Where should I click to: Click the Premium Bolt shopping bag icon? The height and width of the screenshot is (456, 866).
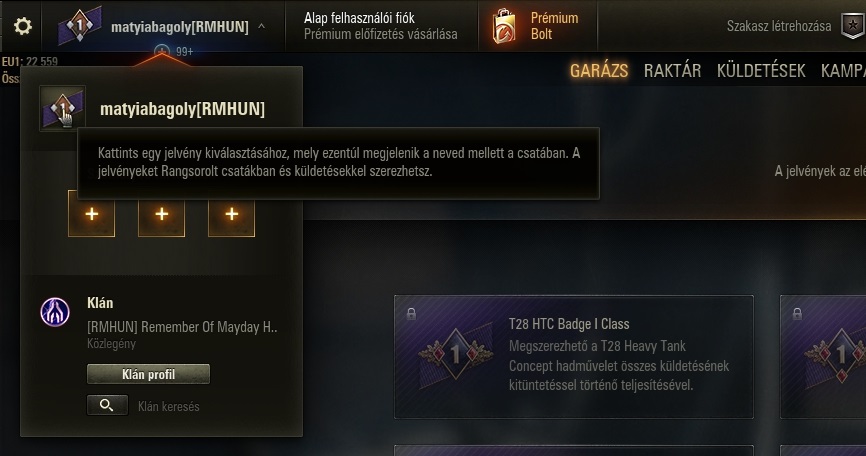point(504,26)
